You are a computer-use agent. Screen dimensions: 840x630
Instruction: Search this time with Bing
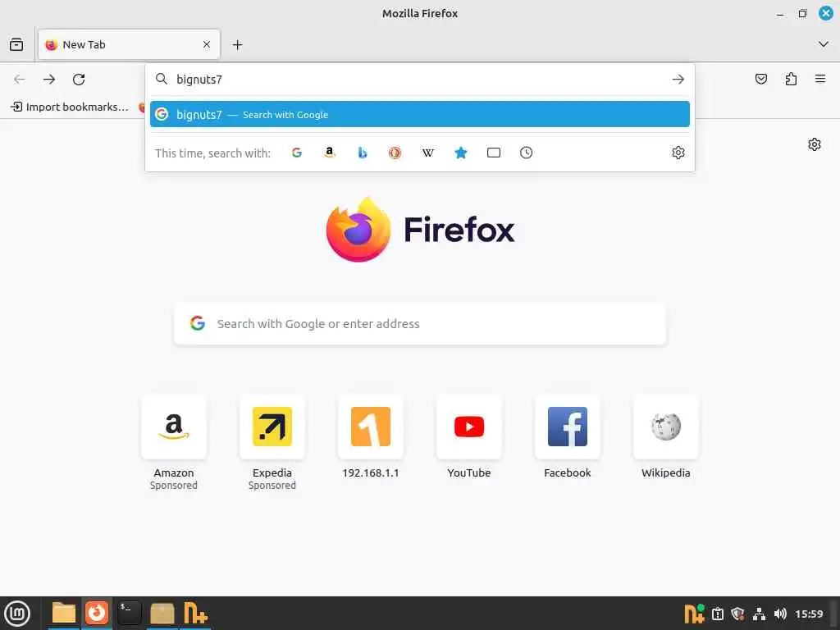click(x=362, y=153)
